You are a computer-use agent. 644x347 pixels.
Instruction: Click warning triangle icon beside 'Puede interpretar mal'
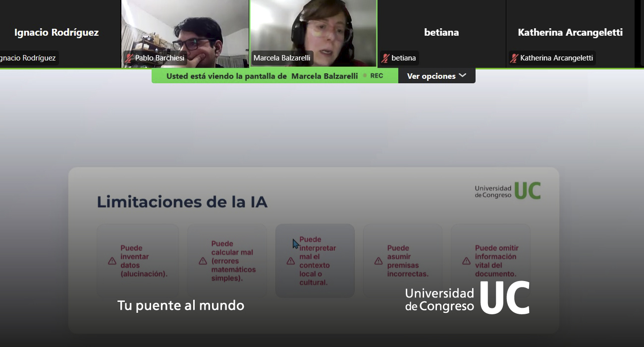click(x=291, y=261)
